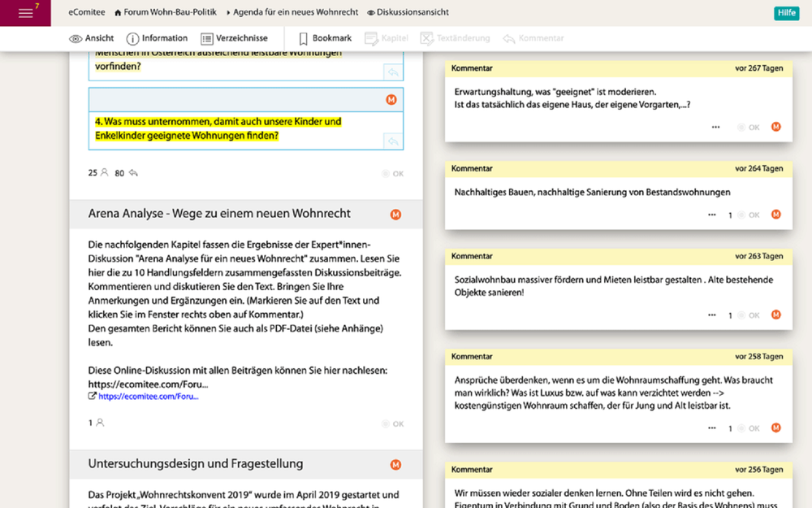Image resolution: width=812 pixels, height=508 pixels.
Task: Click the person icon under Arena Analyse
Action: point(100,423)
